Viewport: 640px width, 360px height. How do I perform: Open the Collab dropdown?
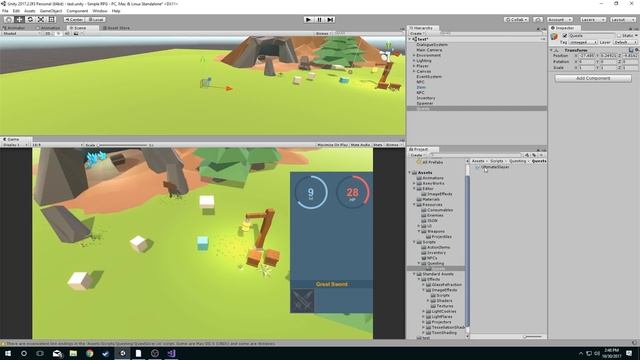point(516,20)
